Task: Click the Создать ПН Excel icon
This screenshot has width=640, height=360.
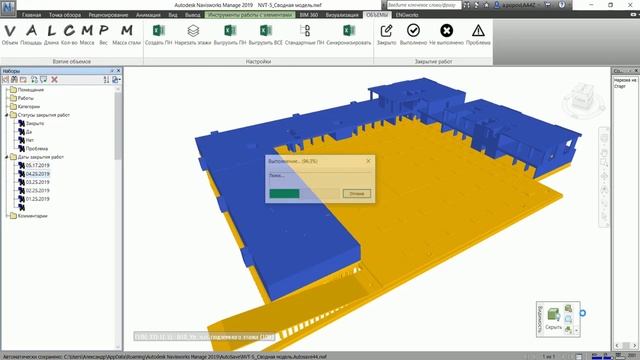Action: (x=158, y=31)
